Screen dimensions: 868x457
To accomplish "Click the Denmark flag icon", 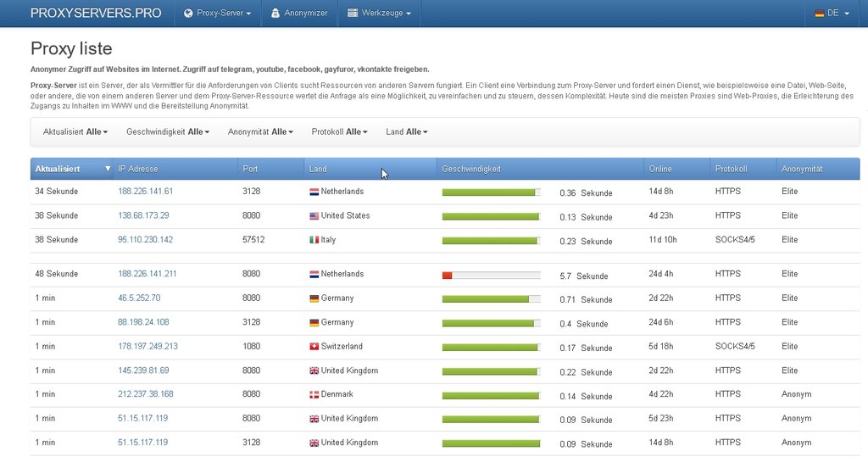I will click(314, 395).
